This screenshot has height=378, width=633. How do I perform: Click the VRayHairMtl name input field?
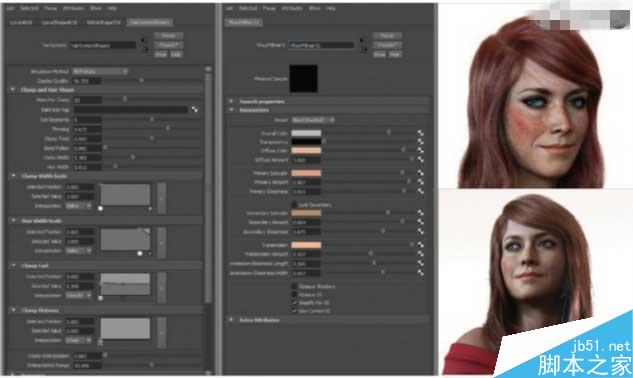pos(321,45)
